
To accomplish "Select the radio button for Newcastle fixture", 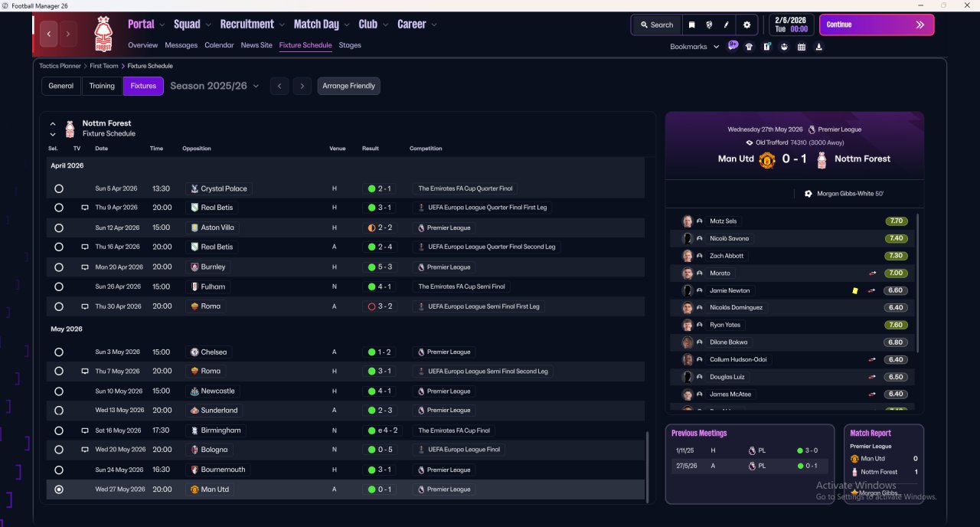I will pos(59,391).
